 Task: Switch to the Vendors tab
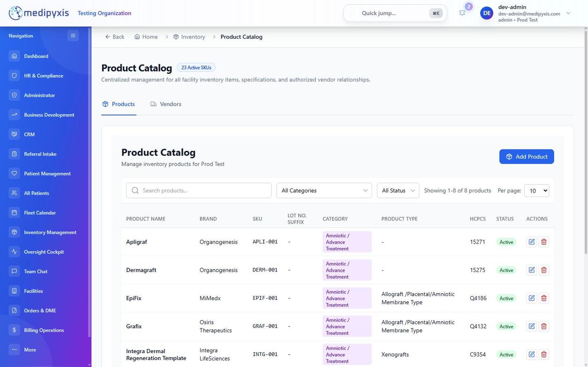(x=166, y=104)
